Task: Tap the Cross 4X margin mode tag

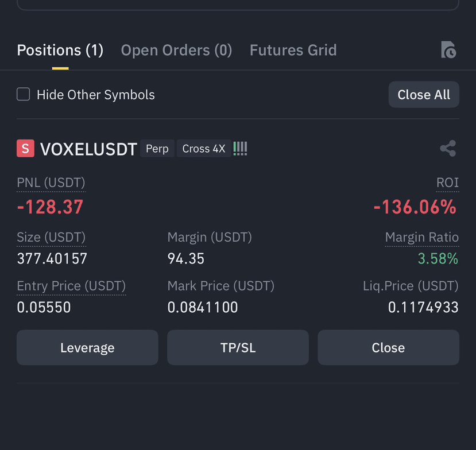Action: click(204, 149)
